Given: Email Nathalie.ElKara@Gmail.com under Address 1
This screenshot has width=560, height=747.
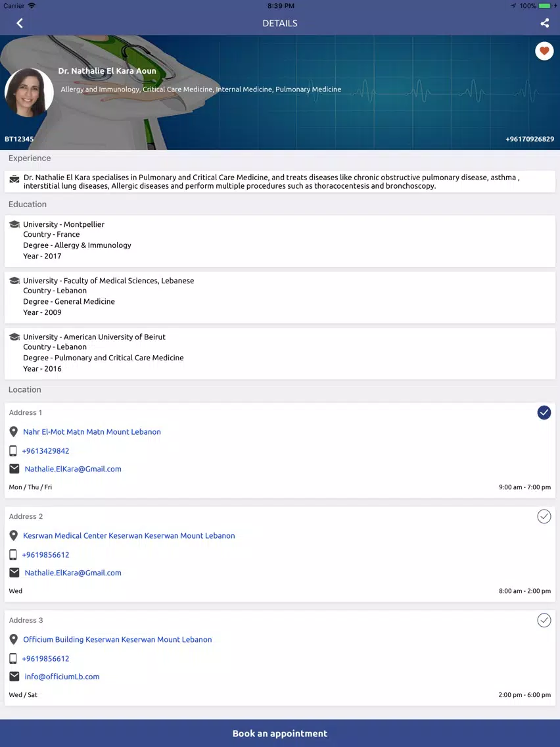Looking at the screenshot, I should [x=73, y=469].
